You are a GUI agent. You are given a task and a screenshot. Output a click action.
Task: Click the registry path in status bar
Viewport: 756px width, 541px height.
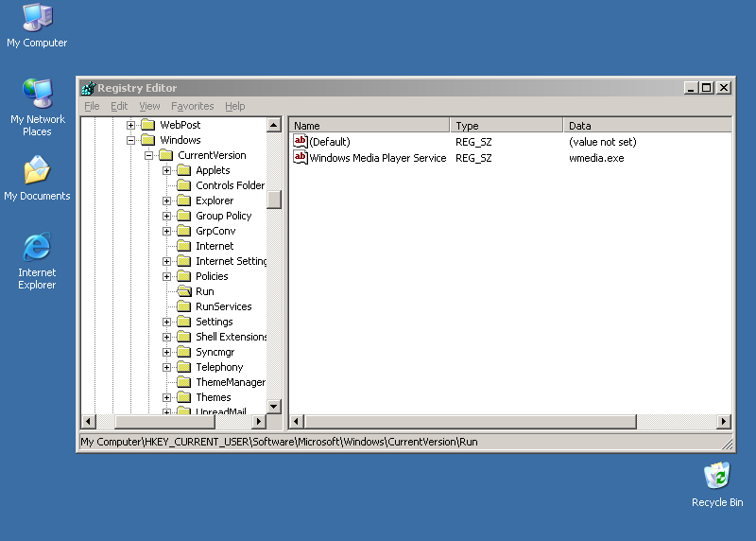[279, 442]
